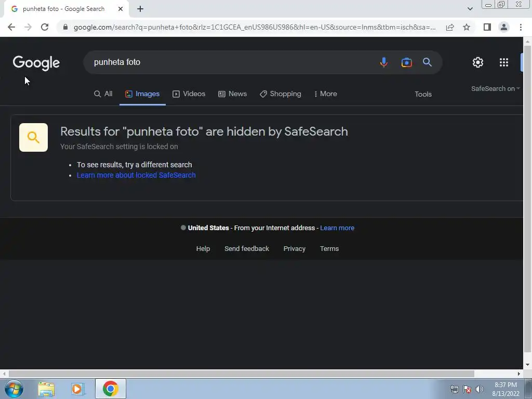532x399 pixels.
Task: Click the browser forward arrow
Action: click(28, 27)
